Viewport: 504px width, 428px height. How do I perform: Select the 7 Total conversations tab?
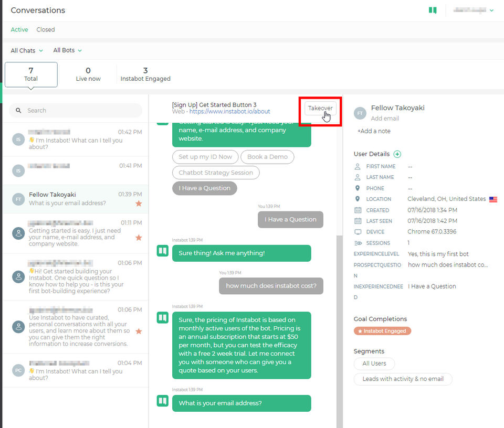(x=31, y=74)
